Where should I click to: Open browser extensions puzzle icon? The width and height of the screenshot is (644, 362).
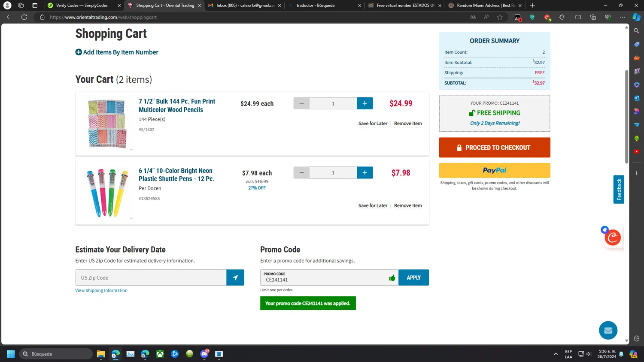tap(562, 17)
